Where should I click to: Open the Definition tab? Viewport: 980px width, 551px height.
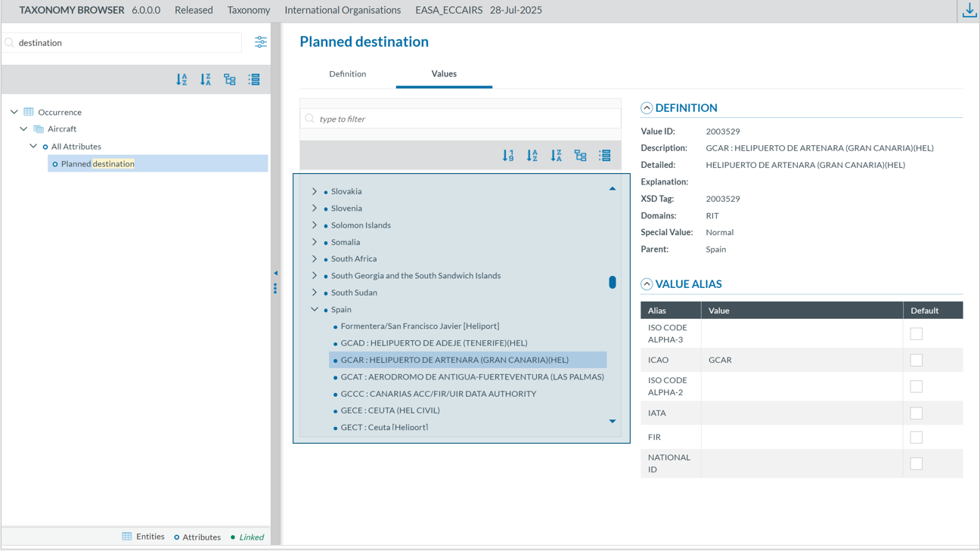[347, 74]
